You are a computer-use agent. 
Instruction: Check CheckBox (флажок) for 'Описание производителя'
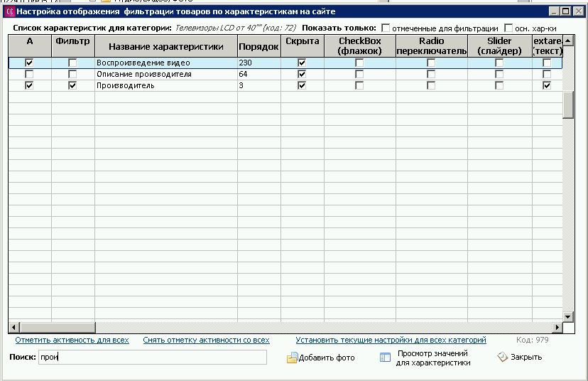tap(359, 75)
